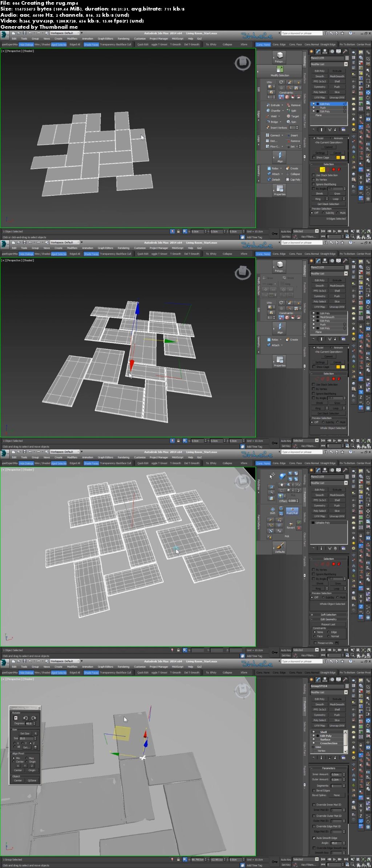Screen dimensions: 372x868
Task: In the fourth frame, enable Override Inner Mat ID
Action: pyautogui.click(x=327, y=805)
